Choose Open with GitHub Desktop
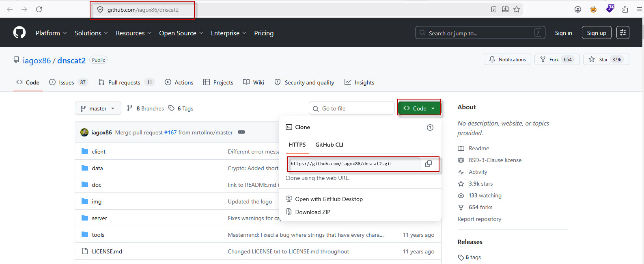This screenshot has height=264, width=644. (x=324, y=199)
